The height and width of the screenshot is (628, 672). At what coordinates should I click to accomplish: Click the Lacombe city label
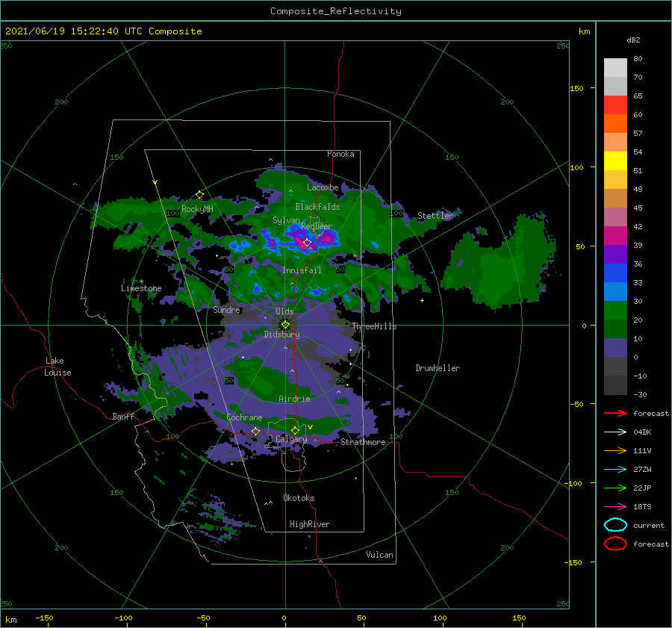click(x=323, y=187)
